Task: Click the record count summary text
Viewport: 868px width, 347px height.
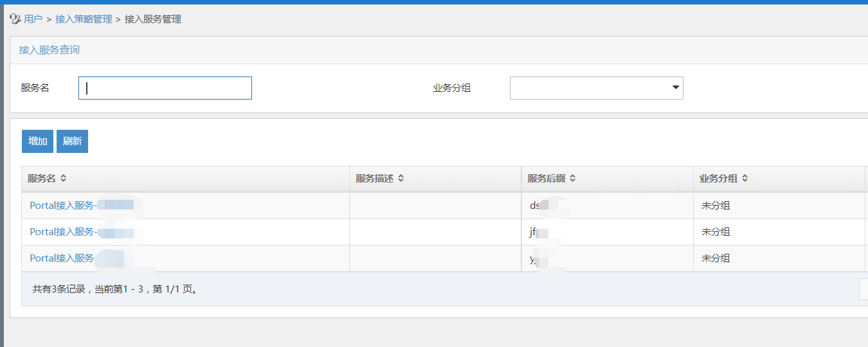Action: coord(114,289)
